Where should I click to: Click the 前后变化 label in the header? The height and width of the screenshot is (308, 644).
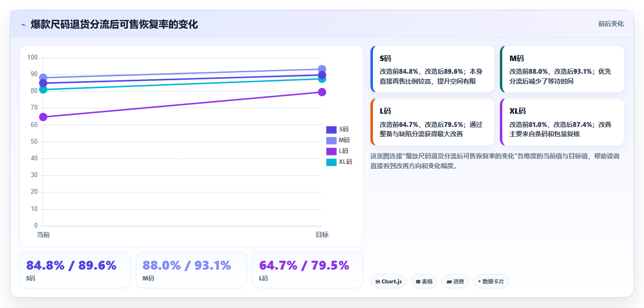pyautogui.click(x=611, y=24)
